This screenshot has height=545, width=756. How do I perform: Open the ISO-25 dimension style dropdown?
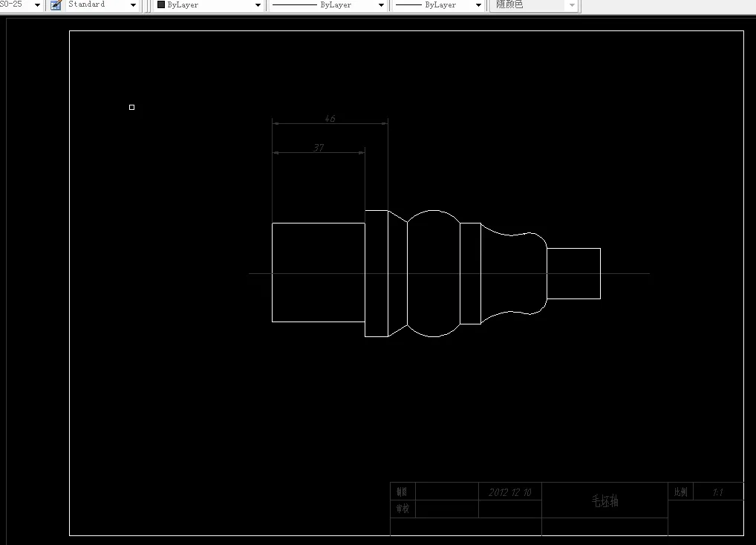(x=37, y=4)
